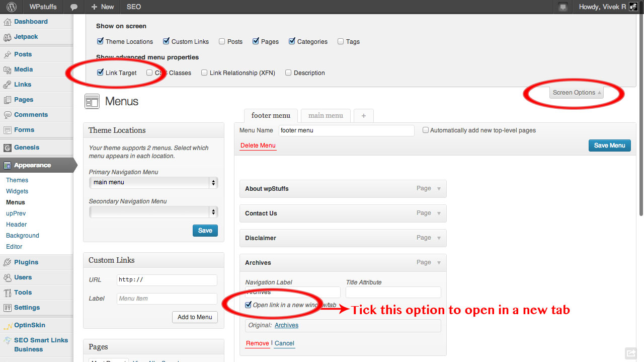Click the plus New content icon
This screenshot has width=644, height=362.
coord(94,7)
